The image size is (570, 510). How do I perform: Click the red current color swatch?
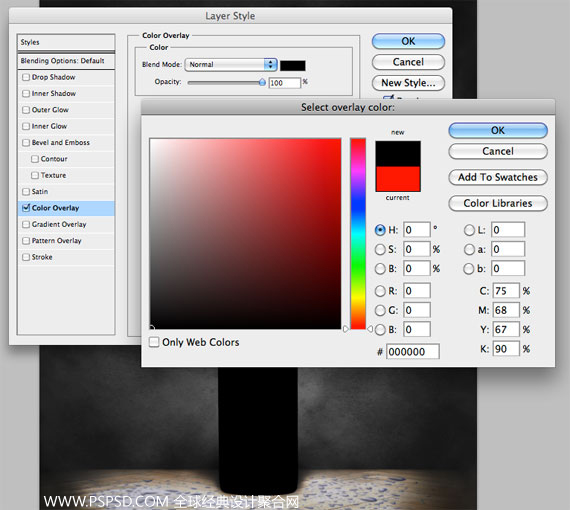pyautogui.click(x=398, y=179)
